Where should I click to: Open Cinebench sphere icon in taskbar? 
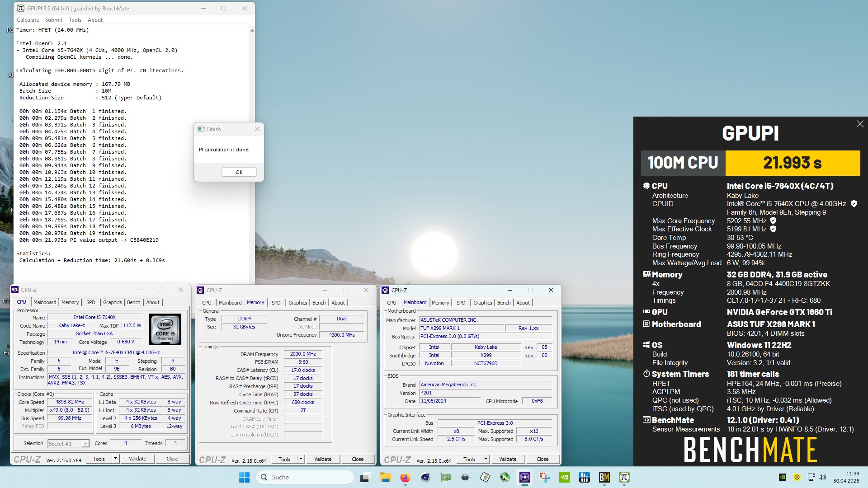(425, 477)
